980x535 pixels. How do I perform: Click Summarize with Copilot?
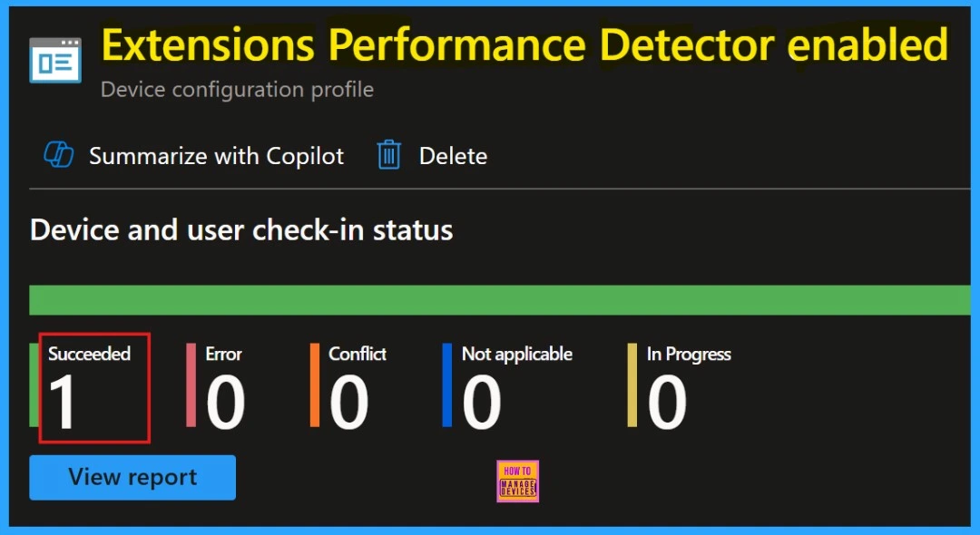216,155
